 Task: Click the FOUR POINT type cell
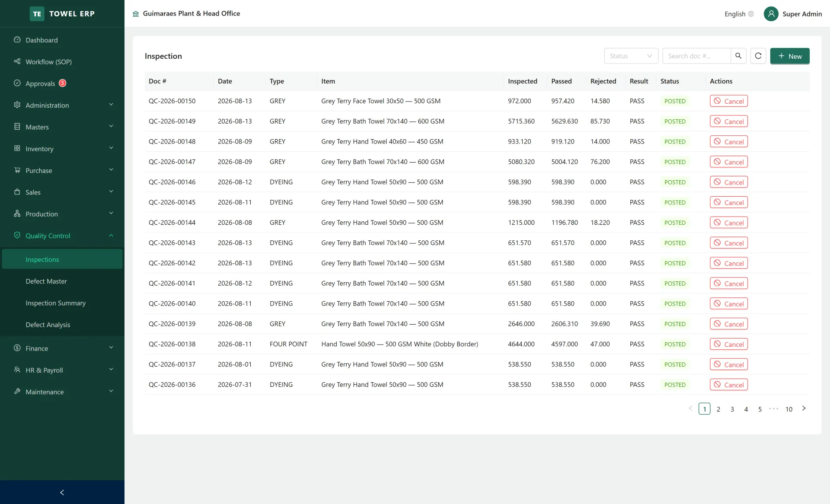coord(288,344)
